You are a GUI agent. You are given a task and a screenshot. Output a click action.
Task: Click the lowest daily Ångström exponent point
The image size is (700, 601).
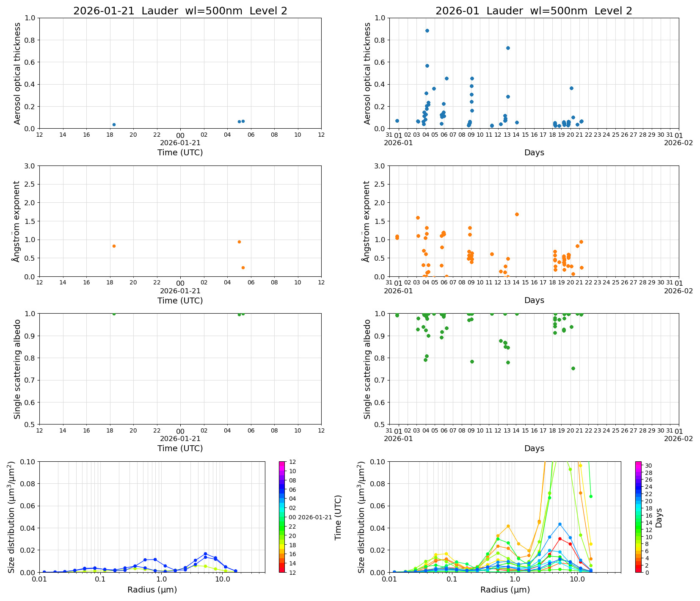[243, 267]
